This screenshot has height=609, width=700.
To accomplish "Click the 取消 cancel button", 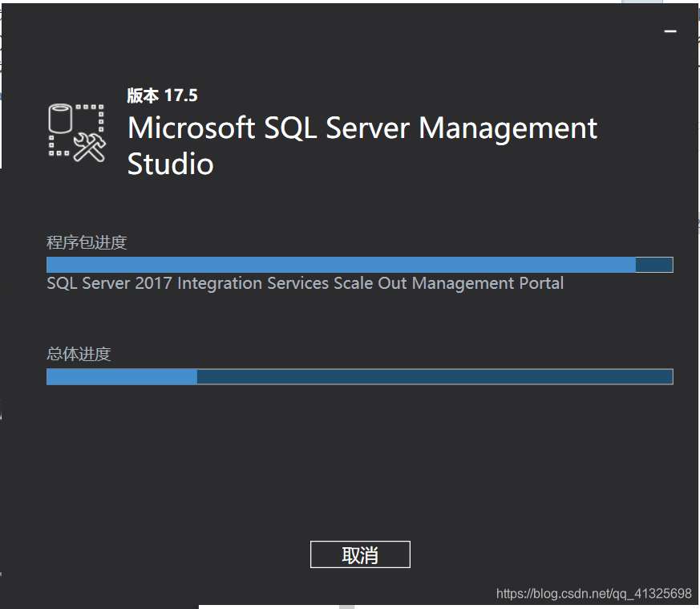I will coord(360,554).
